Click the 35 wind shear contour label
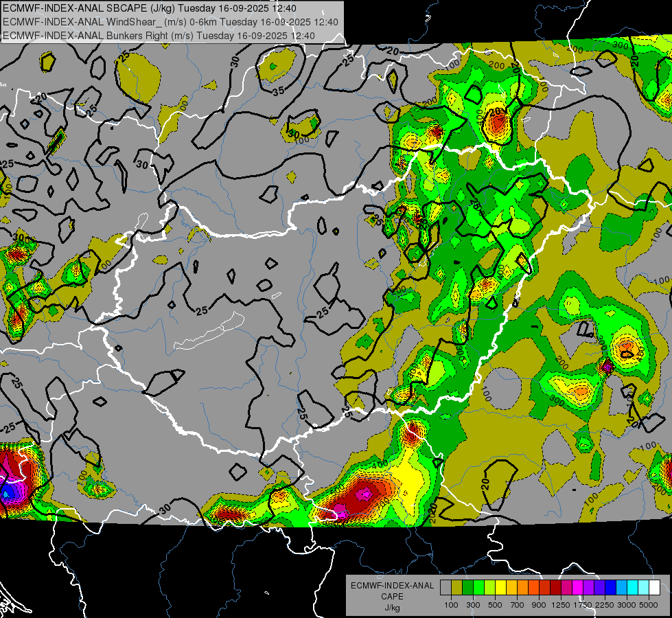672x618 pixels. point(278,91)
